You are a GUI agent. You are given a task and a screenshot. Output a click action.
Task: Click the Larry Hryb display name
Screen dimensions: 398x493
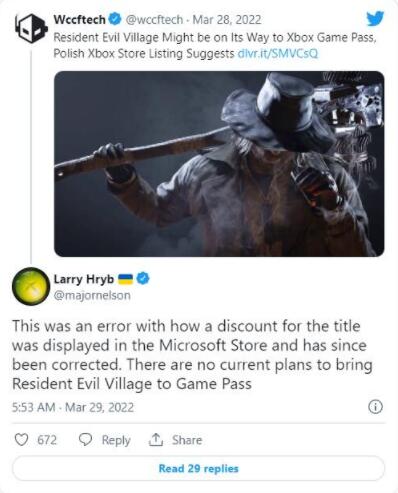tap(84, 279)
